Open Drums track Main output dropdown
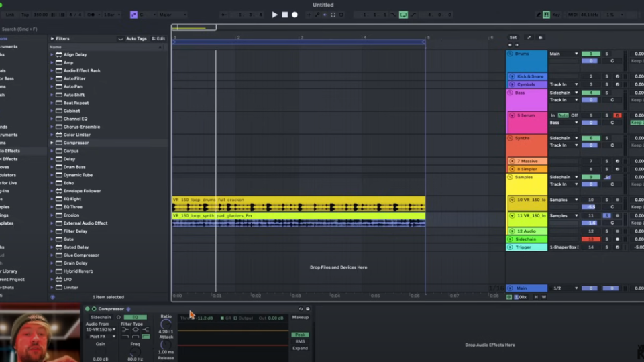The image size is (644, 362). click(563, 54)
